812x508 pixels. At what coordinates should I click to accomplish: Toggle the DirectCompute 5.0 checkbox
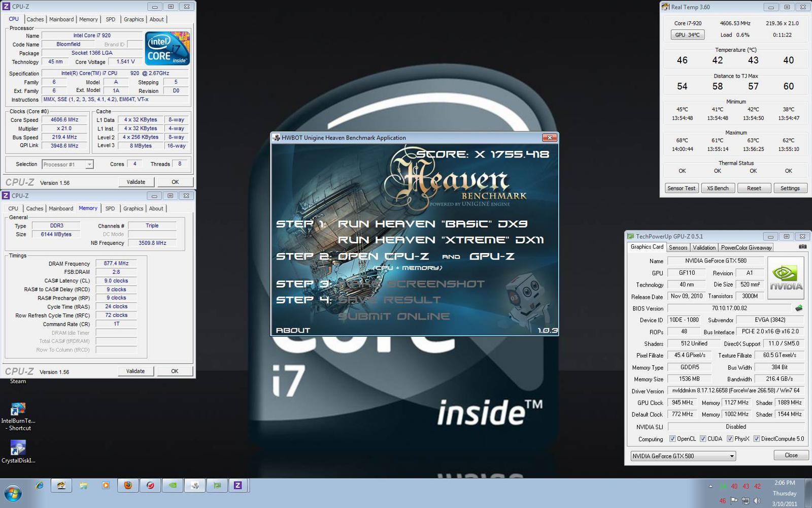[x=756, y=439]
